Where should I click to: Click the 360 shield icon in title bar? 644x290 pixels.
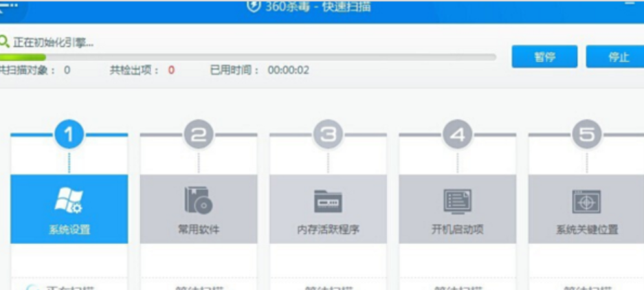[x=254, y=6]
